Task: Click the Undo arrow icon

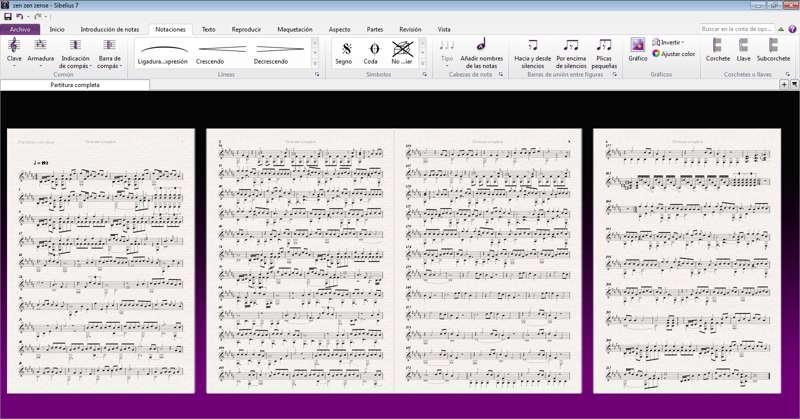Action: coord(19,17)
